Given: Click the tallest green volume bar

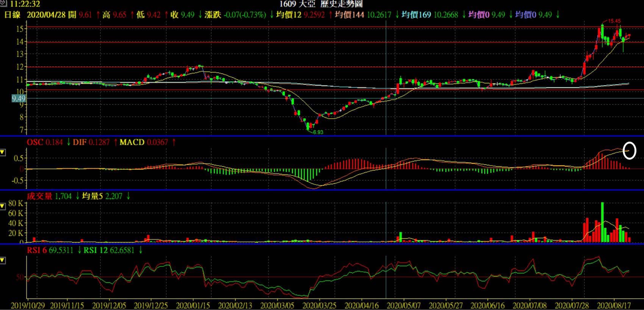Looking at the screenshot, I should coord(602,222).
